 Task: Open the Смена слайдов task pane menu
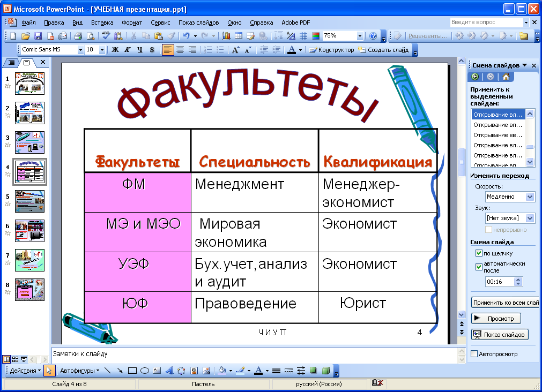tap(525, 65)
